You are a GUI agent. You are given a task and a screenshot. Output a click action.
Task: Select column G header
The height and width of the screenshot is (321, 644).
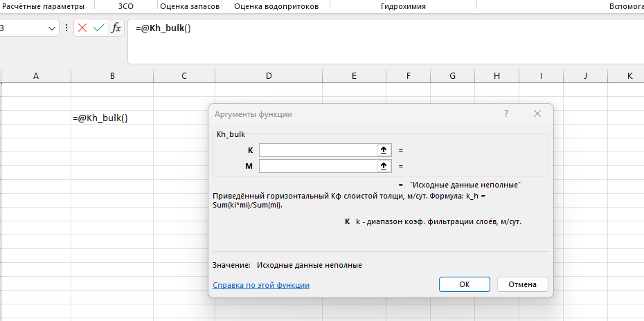(453, 75)
